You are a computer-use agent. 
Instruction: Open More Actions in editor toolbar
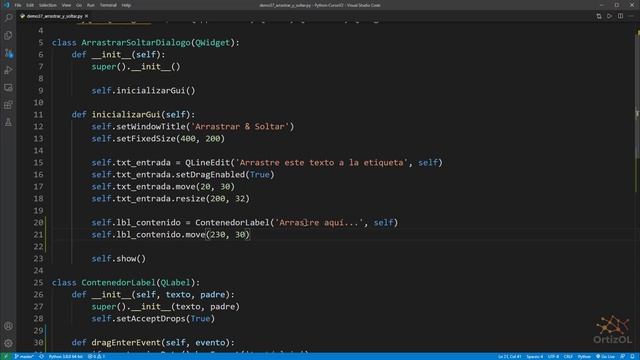click(631, 16)
